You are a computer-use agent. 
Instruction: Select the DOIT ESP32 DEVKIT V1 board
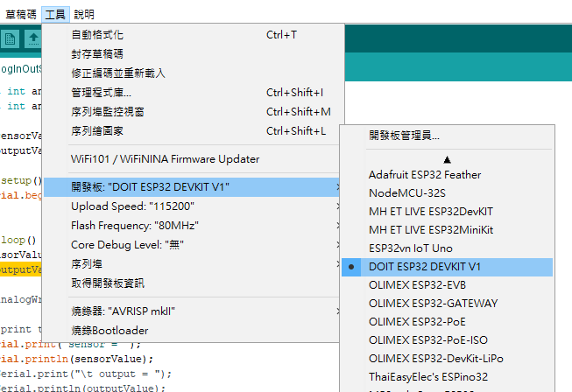[x=425, y=266]
